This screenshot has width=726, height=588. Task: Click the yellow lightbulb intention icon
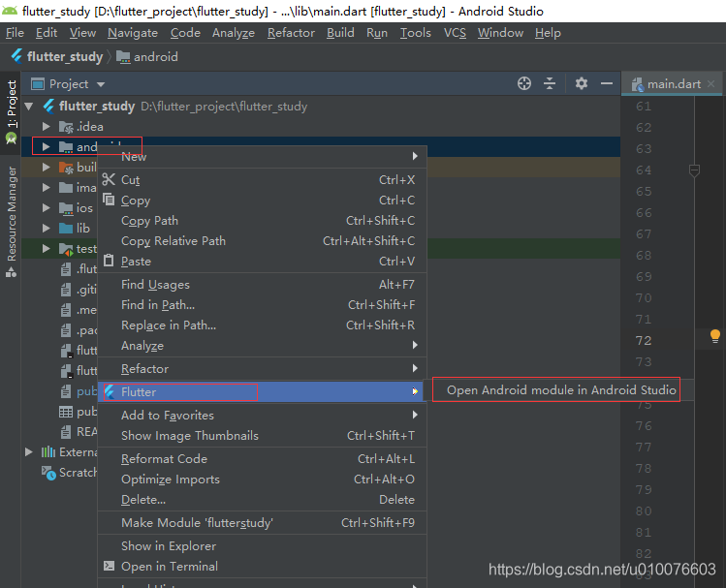pyautogui.click(x=715, y=336)
